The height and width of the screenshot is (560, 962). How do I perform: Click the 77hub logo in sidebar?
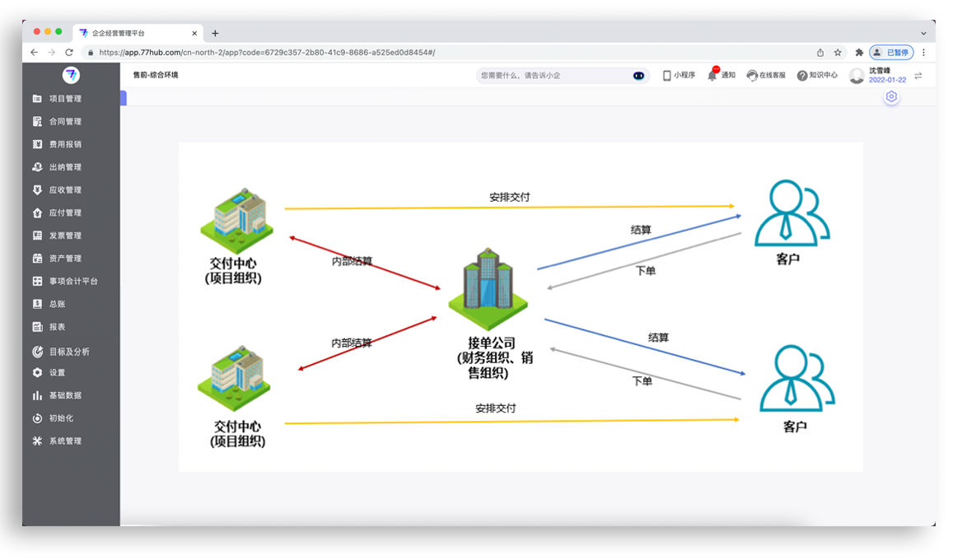[71, 75]
